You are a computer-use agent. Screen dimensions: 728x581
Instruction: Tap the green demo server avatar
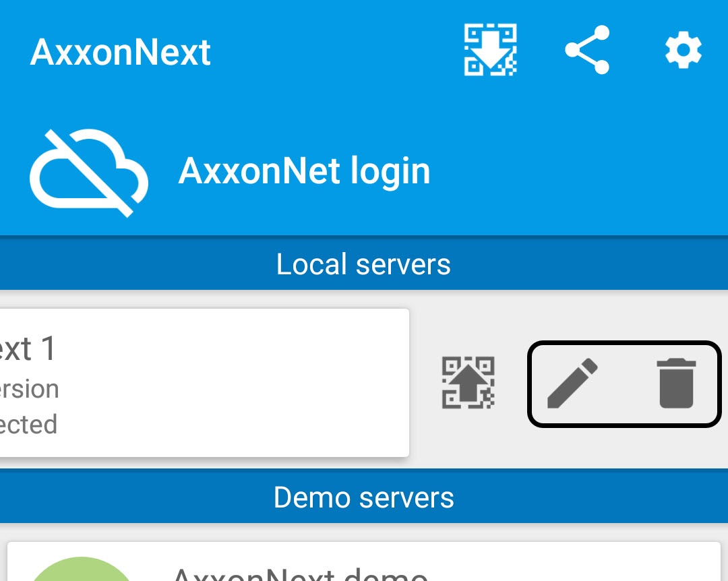coord(82,570)
